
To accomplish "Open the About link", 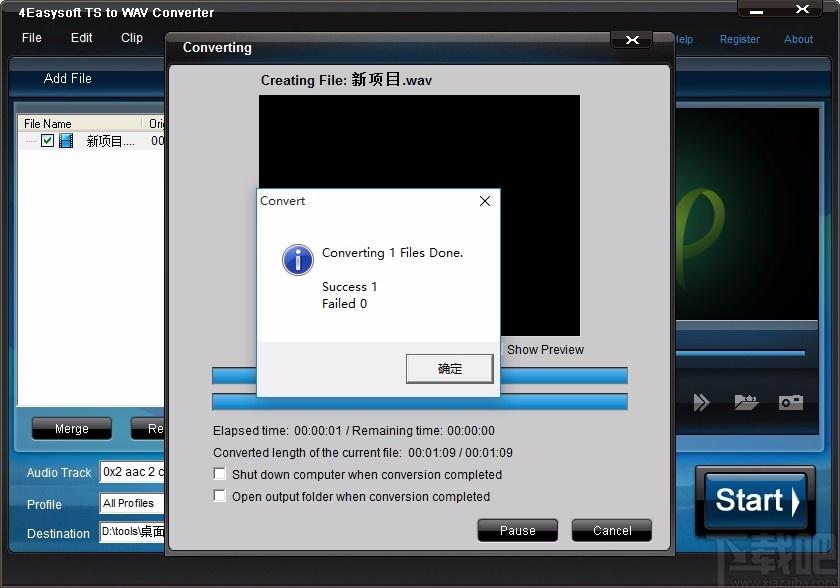I will point(798,39).
